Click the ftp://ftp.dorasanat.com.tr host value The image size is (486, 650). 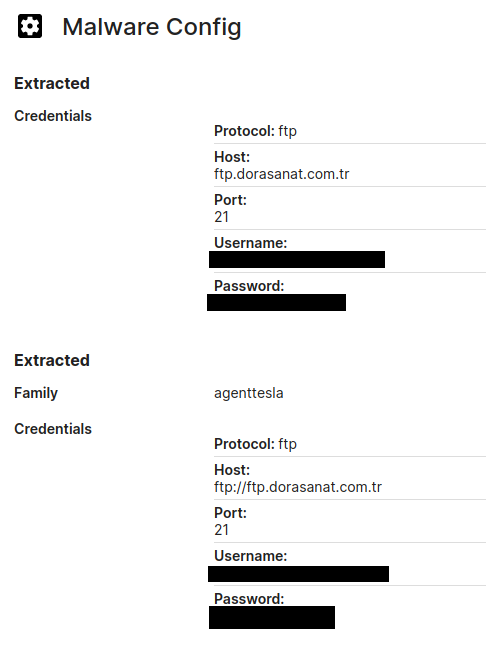tap(298, 487)
